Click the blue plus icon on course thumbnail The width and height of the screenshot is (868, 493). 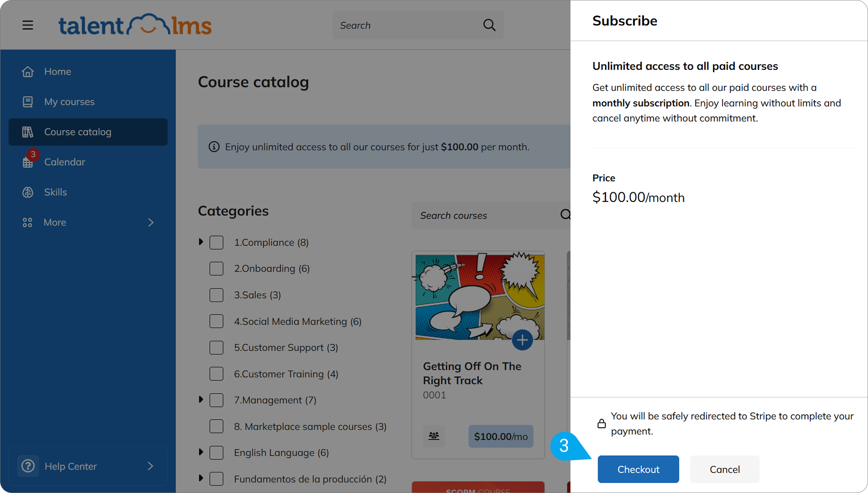pos(522,340)
